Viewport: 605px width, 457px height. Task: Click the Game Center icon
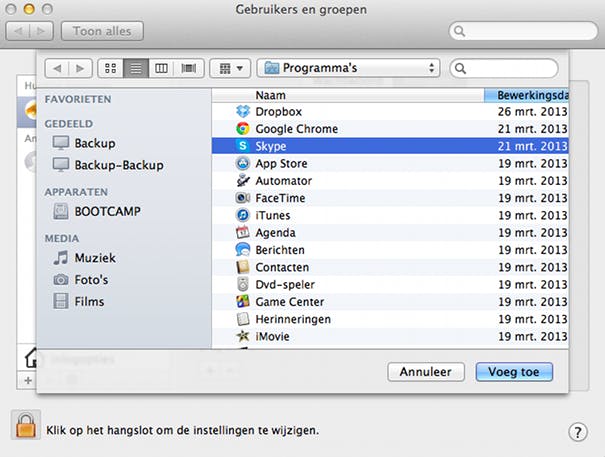[x=243, y=301]
